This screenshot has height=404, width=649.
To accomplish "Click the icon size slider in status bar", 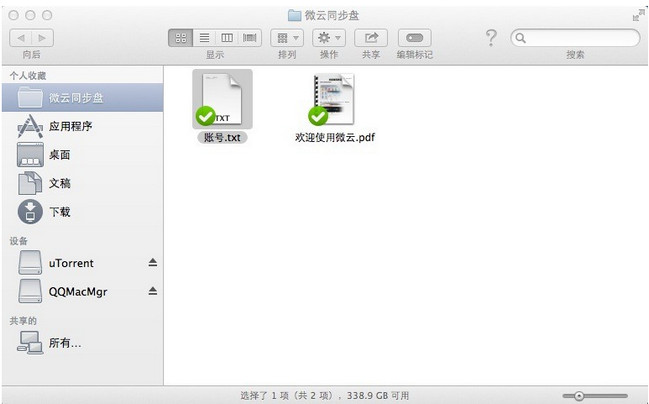I will tap(595, 396).
